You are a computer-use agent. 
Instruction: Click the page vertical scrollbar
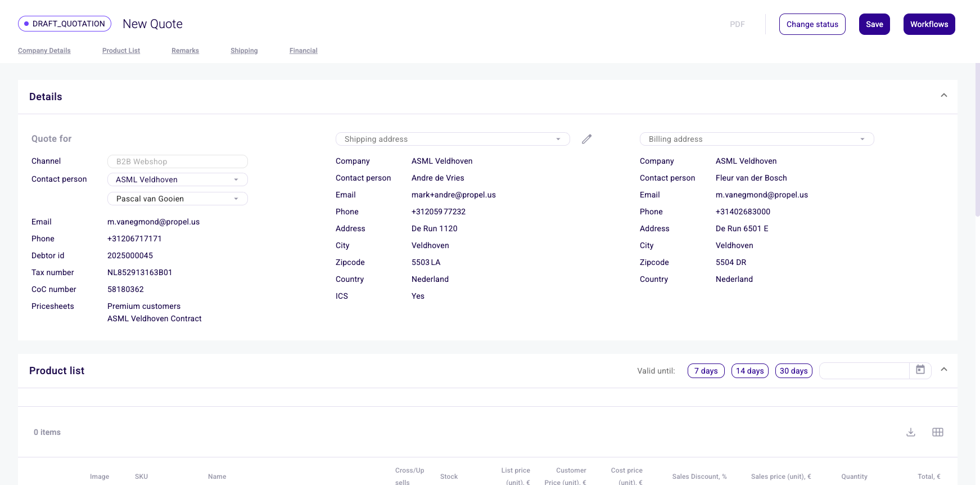pos(977,140)
